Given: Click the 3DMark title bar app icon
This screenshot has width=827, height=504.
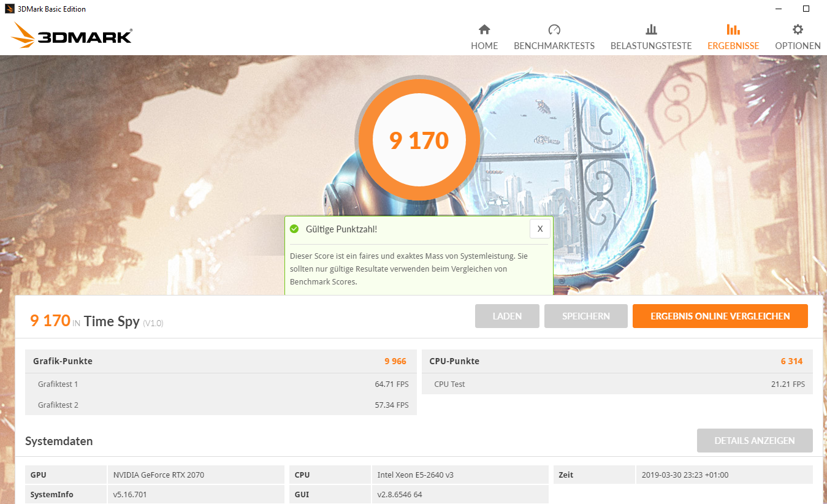Looking at the screenshot, I should tap(10, 9).
